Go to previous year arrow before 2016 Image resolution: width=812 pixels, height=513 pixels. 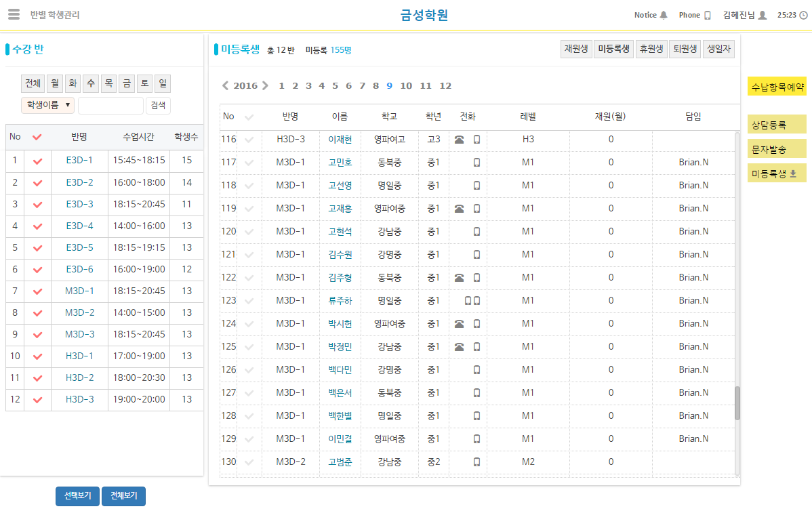pos(225,85)
